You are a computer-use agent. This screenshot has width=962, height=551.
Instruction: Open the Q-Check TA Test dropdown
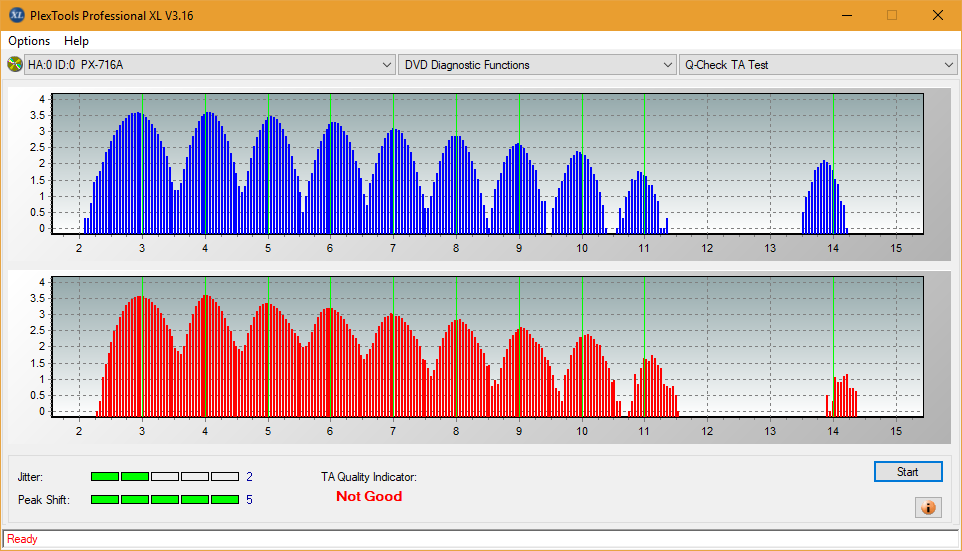pyautogui.click(x=818, y=64)
